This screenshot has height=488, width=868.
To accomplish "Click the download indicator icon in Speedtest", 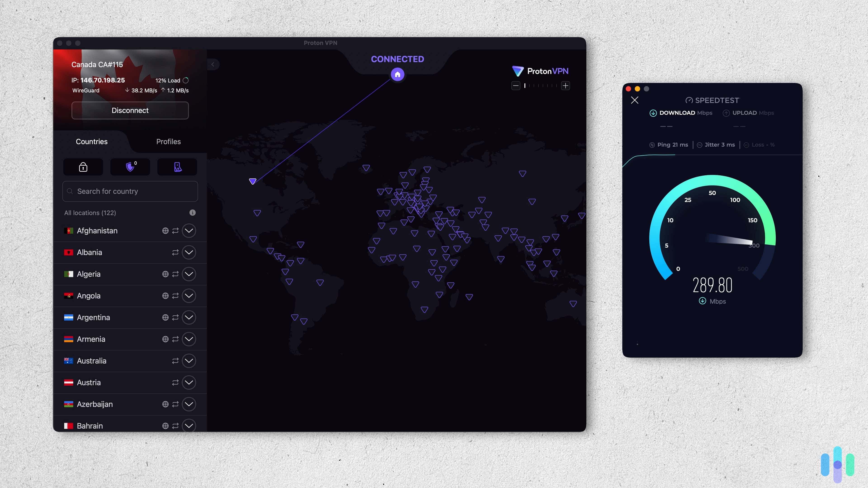I will point(653,113).
